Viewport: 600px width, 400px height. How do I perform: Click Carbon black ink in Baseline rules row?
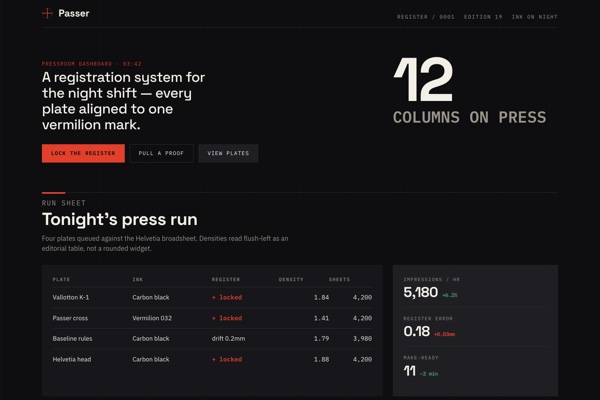[x=151, y=339]
